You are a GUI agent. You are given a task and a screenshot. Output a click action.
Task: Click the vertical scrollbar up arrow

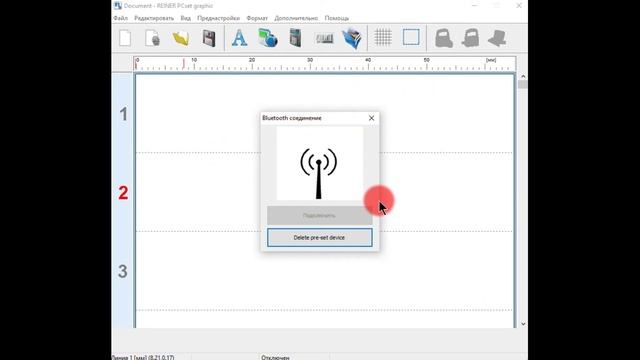click(x=523, y=76)
